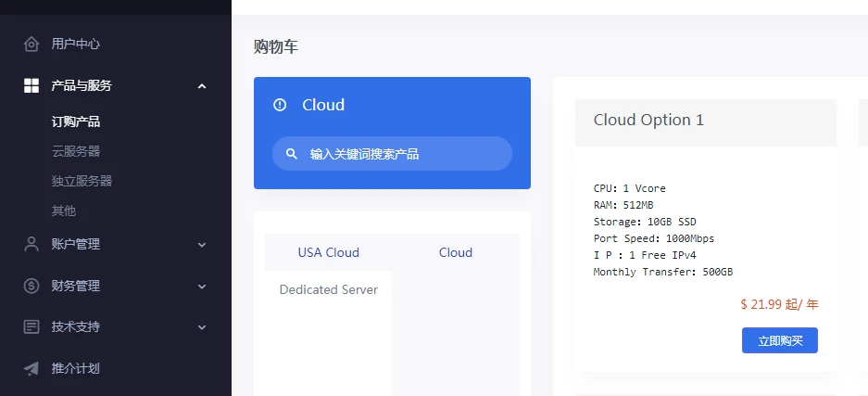Expand the 财务管理 chevron
868x396 pixels.
pyautogui.click(x=202, y=287)
